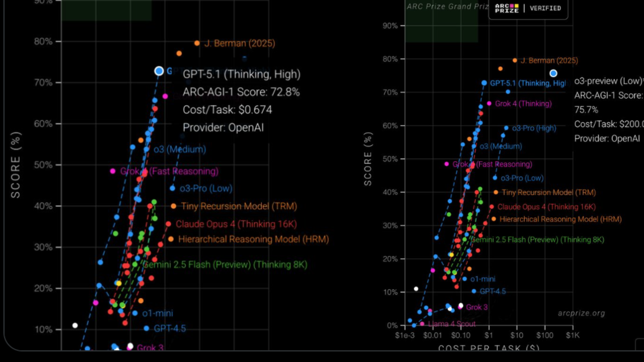This screenshot has height=362, width=644.
Task: Select the o1-mini point in left chart
Action: click(134, 313)
